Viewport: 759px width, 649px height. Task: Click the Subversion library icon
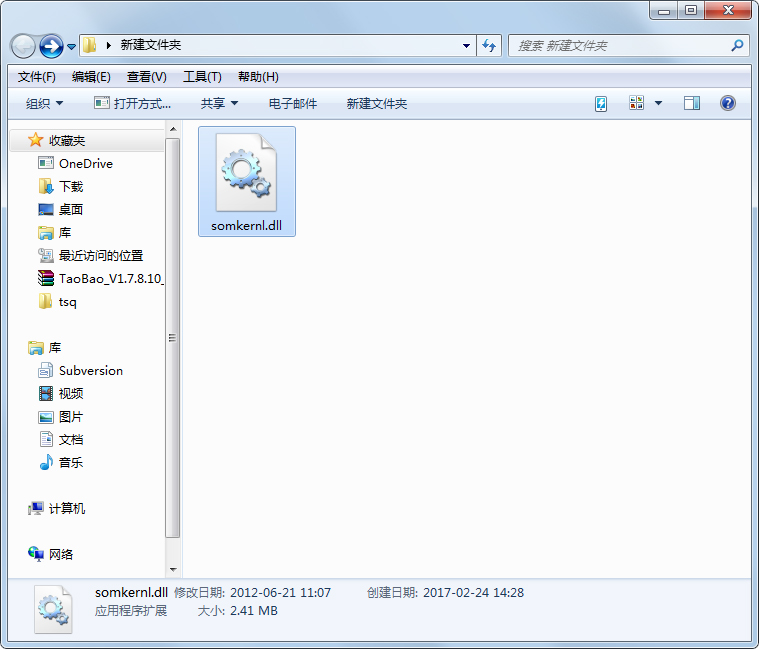[x=46, y=370]
